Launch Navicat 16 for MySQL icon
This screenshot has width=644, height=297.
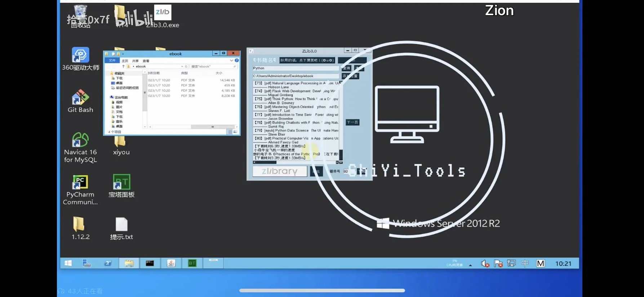80,148
